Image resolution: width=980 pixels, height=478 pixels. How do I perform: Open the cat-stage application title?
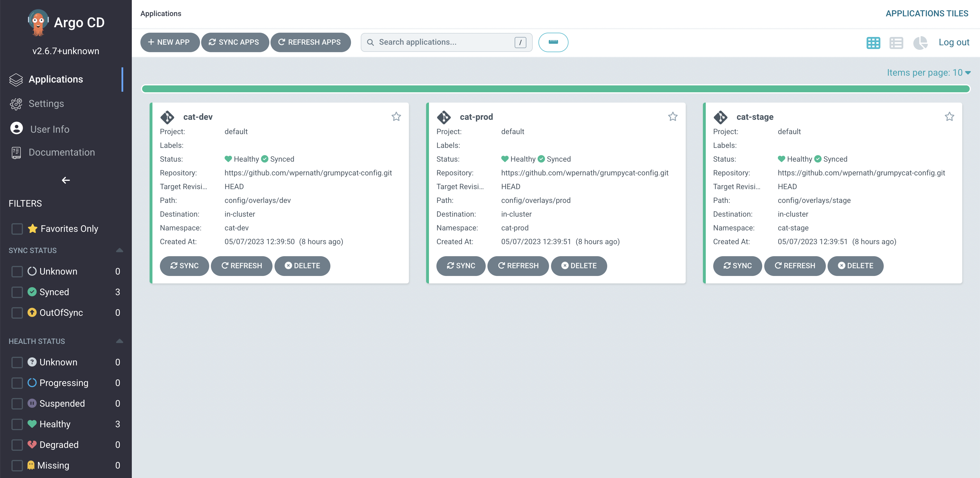pos(755,117)
